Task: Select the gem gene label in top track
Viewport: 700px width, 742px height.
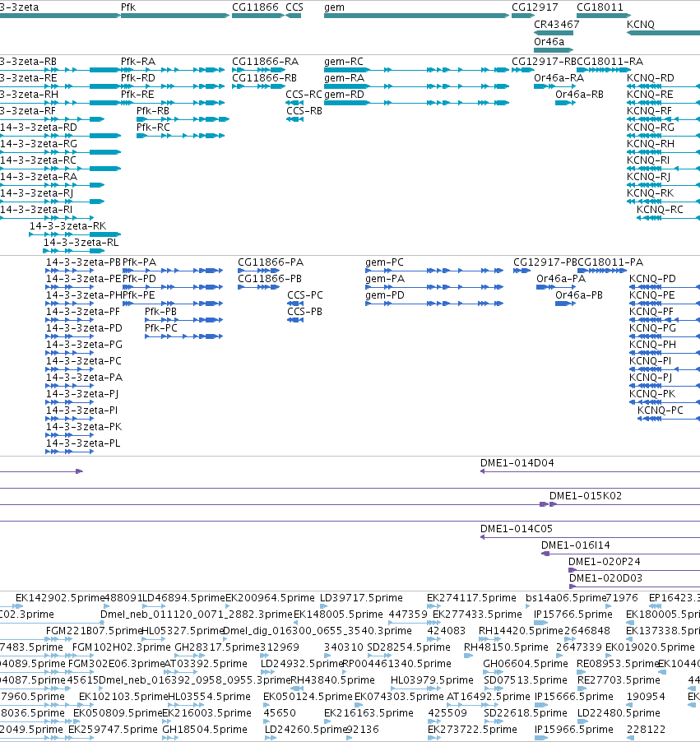Action: (334, 7)
